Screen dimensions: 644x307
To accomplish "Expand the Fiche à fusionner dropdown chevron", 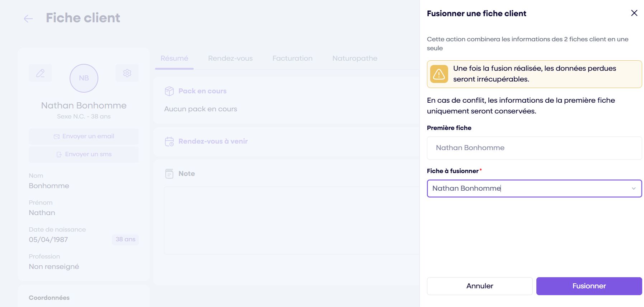I will (634, 189).
